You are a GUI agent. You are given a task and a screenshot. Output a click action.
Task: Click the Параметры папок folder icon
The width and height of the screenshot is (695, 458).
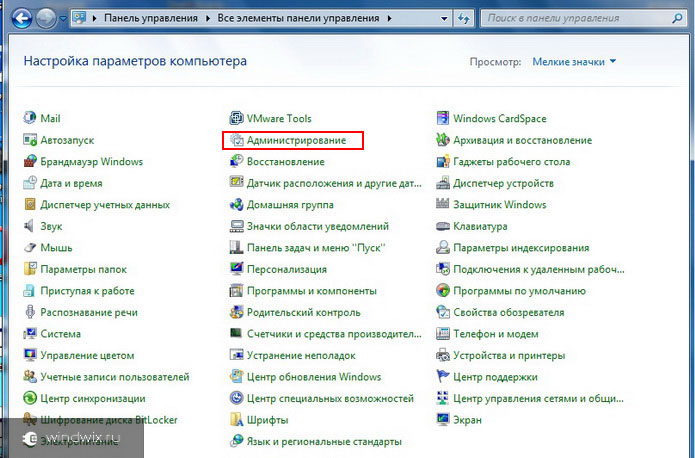(30, 269)
